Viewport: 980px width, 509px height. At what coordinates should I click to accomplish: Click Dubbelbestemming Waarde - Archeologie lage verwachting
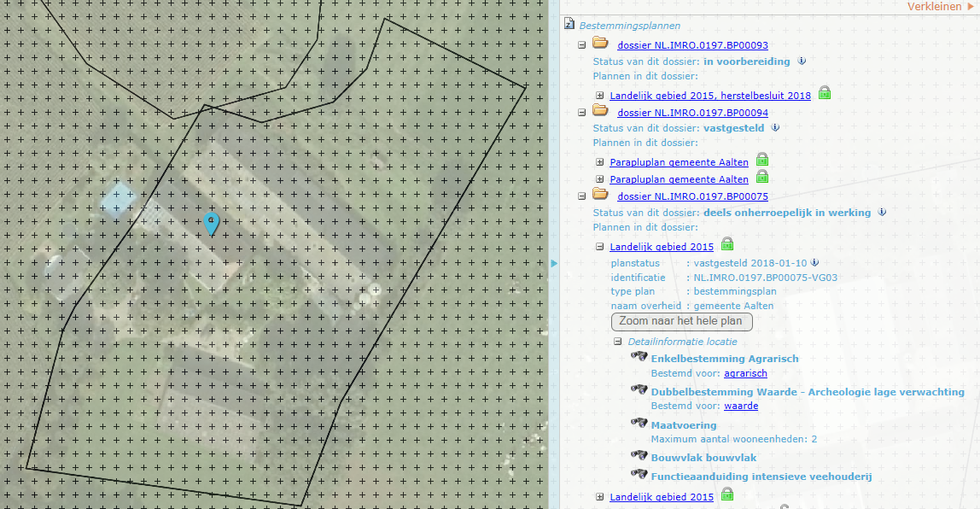pos(808,391)
